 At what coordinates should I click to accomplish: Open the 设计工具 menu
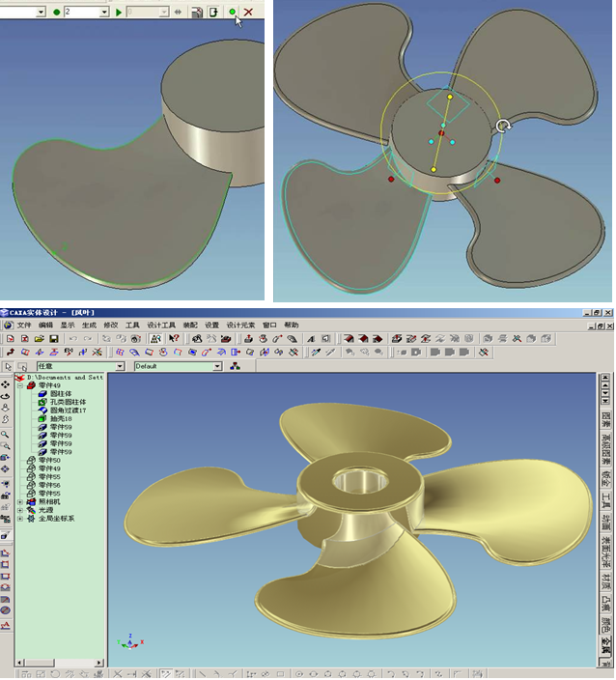point(160,326)
